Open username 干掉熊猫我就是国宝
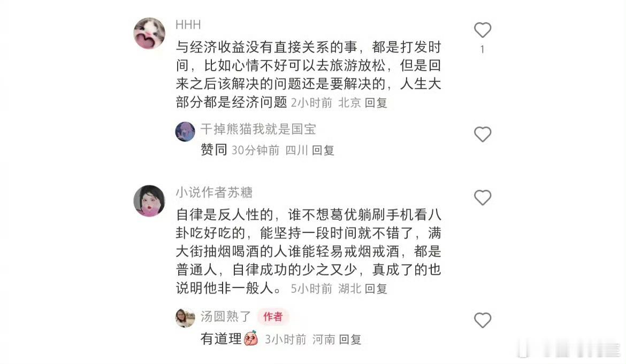The image size is (626, 364). pos(258,129)
